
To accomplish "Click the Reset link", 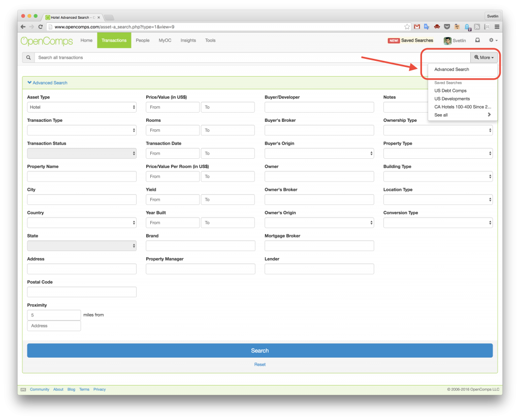I will (259, 365).
